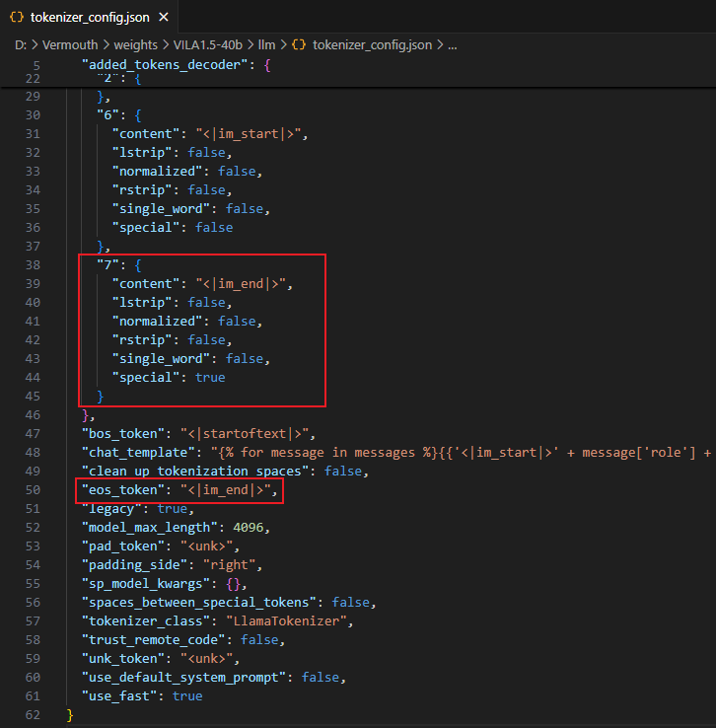The width and height of the screenshot is (716, 728).
Task: Click the "legacy" true value
Action: (x=173, y=509)
